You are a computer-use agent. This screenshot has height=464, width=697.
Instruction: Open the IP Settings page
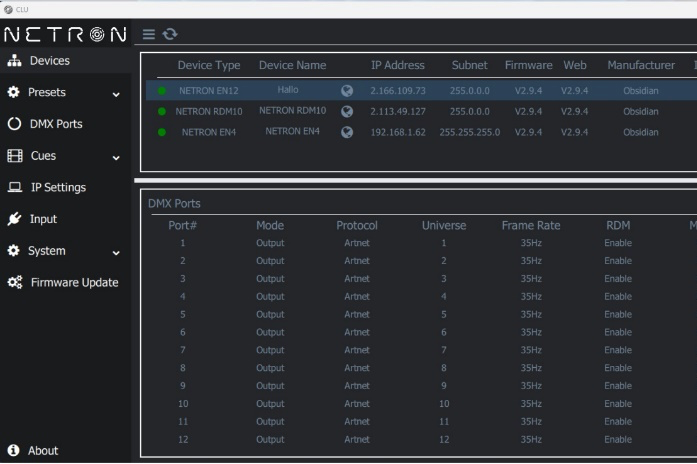pyautogui.click(x=58, y=187)
